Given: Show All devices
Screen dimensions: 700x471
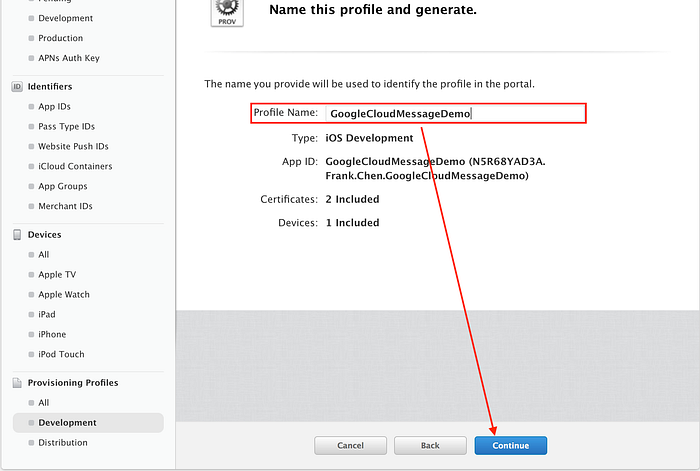Looking at the screenshot, I should click(43, 254).
